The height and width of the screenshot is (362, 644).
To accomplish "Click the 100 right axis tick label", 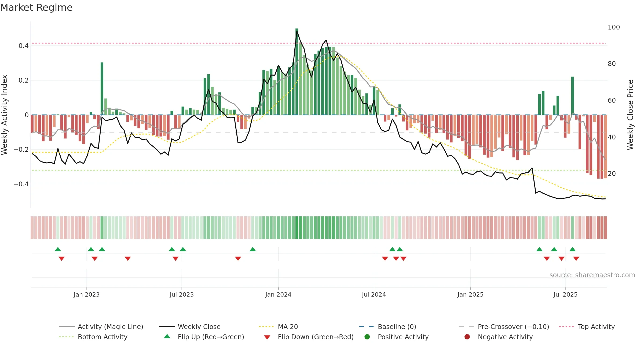I will (x=614, y=27).
